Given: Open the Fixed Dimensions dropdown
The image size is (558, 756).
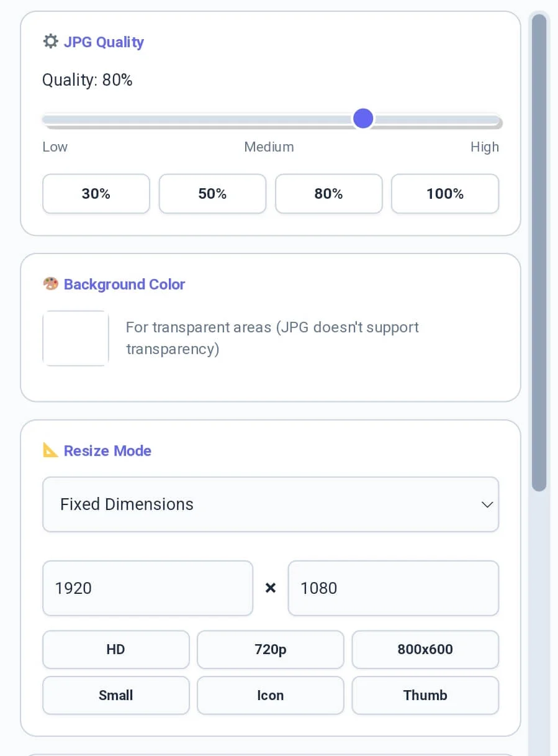Looking at the screenshot, I should coord(270,504).
